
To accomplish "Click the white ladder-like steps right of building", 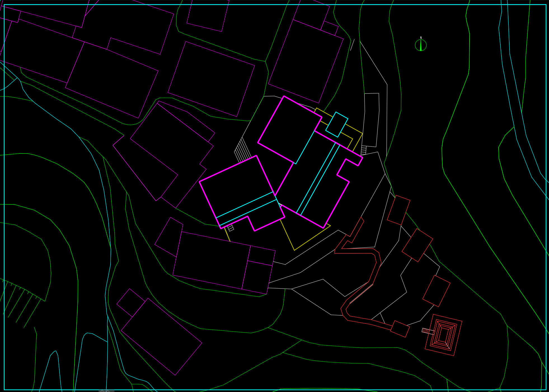I will (363, 150).
